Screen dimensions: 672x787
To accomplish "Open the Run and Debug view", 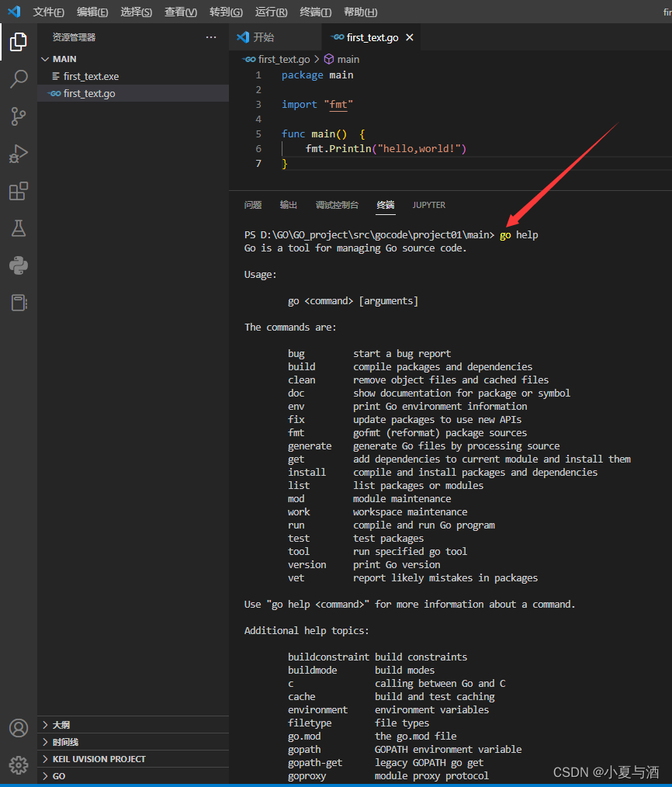I will (19, 154).
